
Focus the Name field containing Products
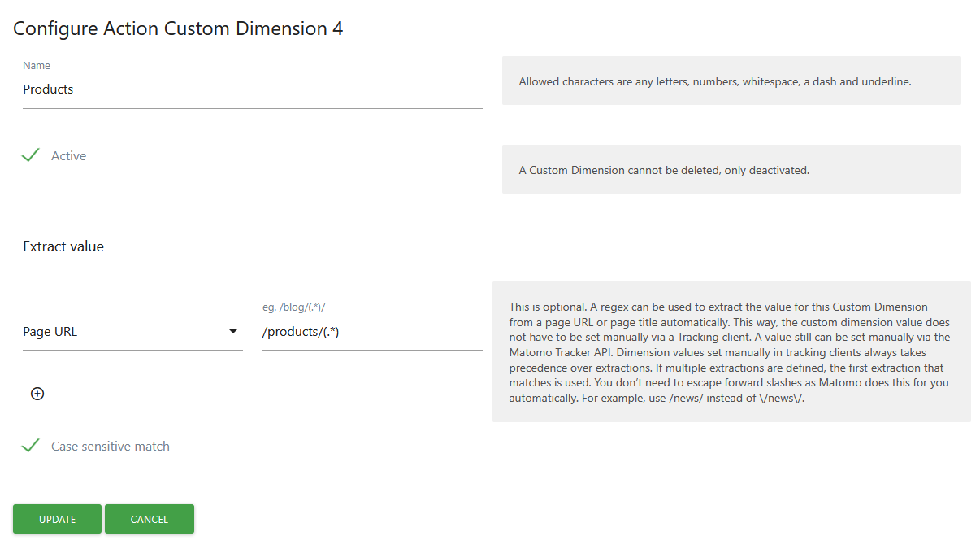[252, 89]
